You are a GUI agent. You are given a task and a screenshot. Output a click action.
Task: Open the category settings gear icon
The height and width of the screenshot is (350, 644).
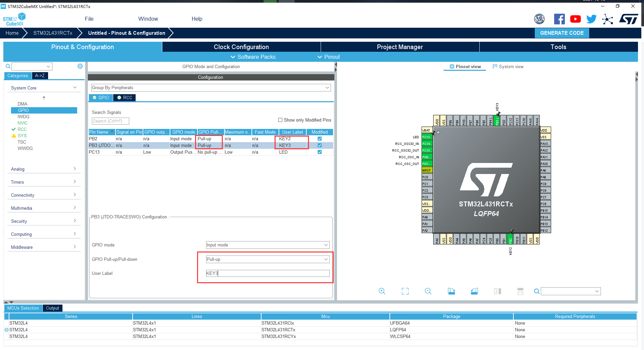[80, 66]
